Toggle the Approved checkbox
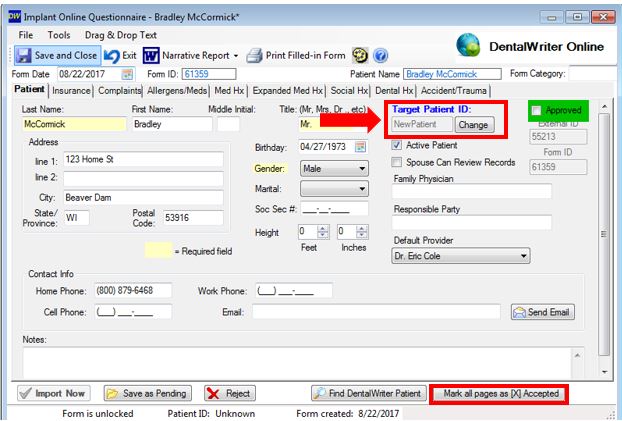 pyautogui.click(x=536, y=110)
